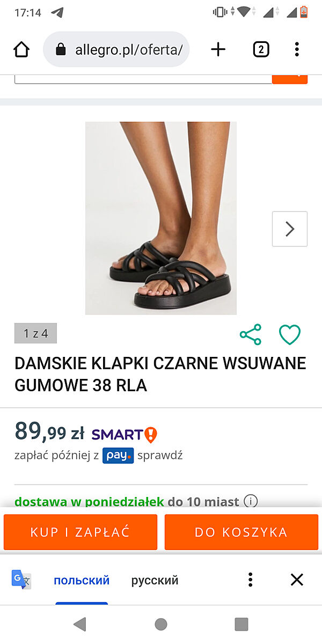Share this offer via share icon
This screenshot has width=322, height=644.
click(251, 335)
